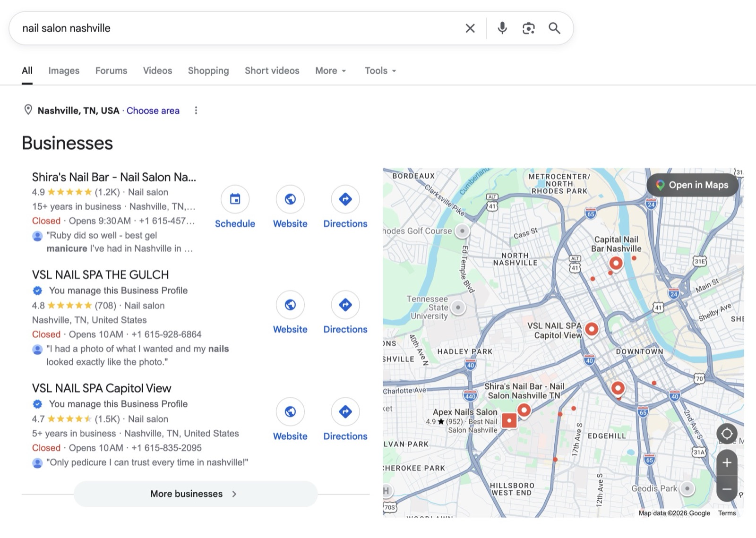This screenshot has height=538, width=756.
Task: Zoom in on the map with plus button
Action: click(x=727, y=463)
